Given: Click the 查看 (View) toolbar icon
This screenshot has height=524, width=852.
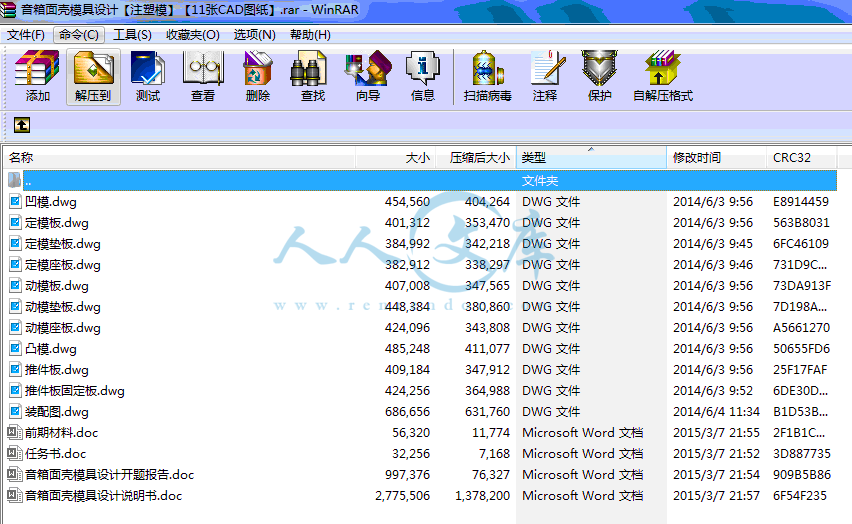Looking at the screenshot, I should [203, 67].
